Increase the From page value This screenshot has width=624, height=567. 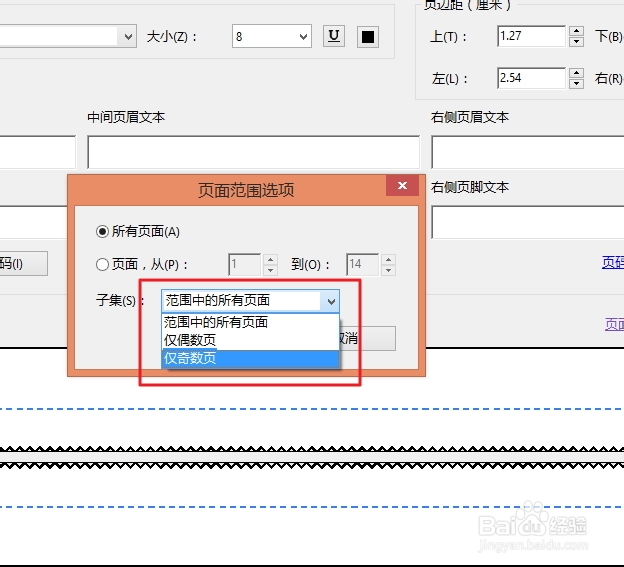click(x=270, y=260)
